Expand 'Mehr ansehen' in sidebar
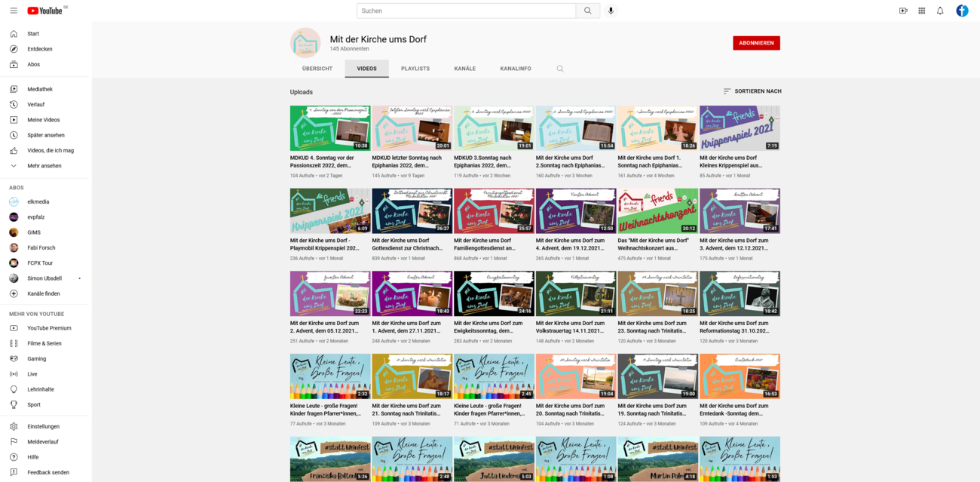 click(44, 166)
